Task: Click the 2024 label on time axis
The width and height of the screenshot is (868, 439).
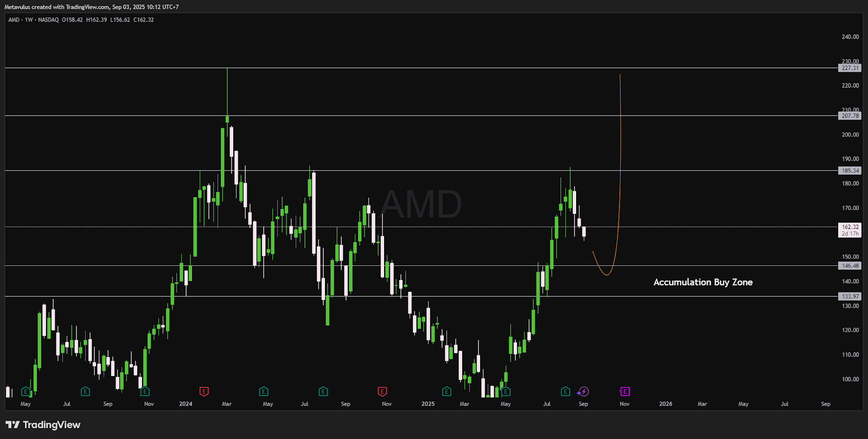Action: [x=186, y=404]
